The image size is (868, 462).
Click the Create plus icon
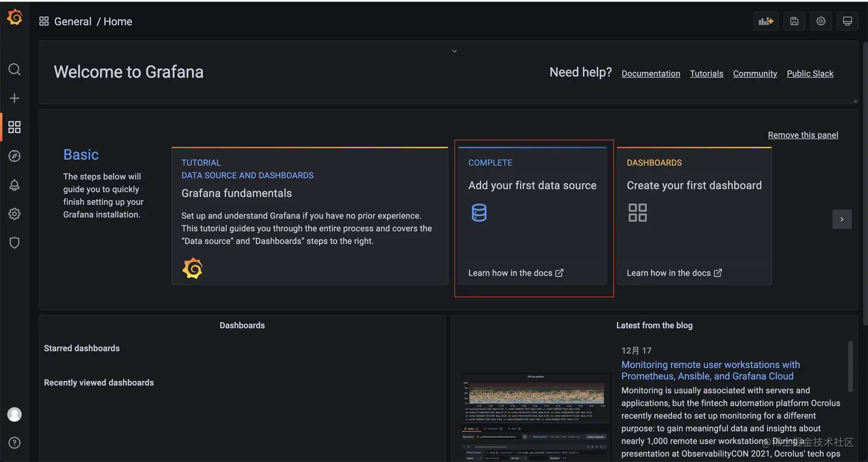(x=14, y=98)
